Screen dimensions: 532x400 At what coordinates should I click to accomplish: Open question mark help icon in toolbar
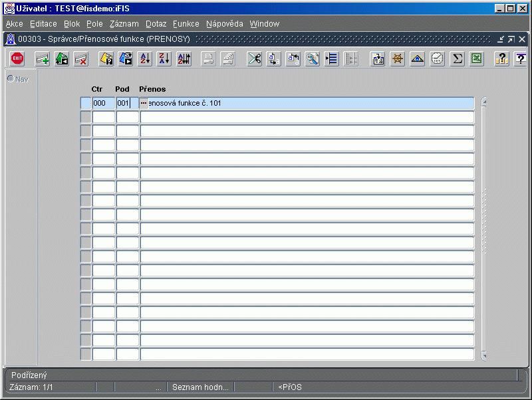521,59
